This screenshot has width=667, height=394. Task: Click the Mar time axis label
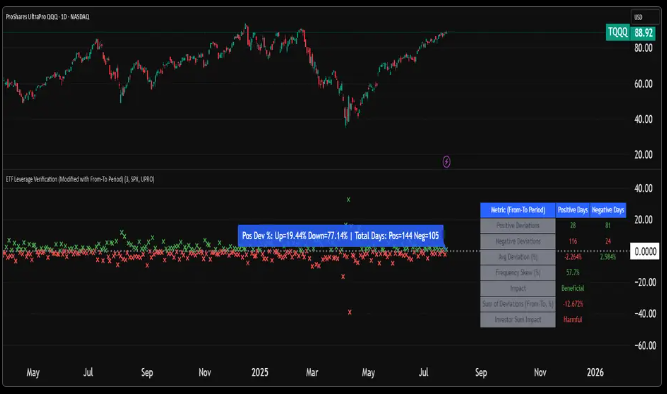312,372
